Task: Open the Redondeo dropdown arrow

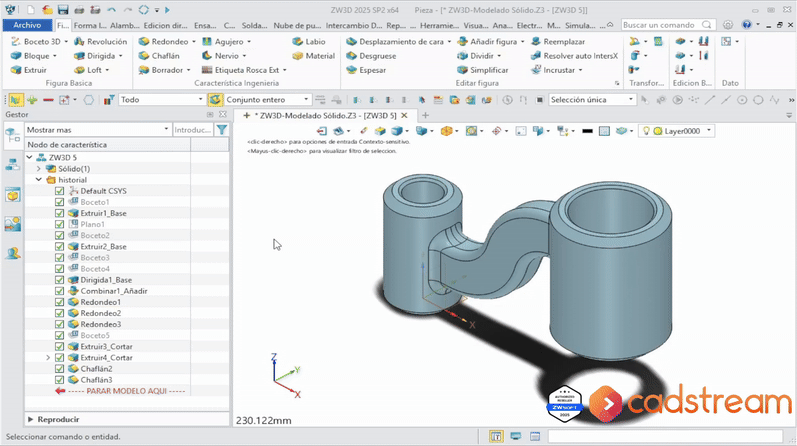Action: click(194, 42)
